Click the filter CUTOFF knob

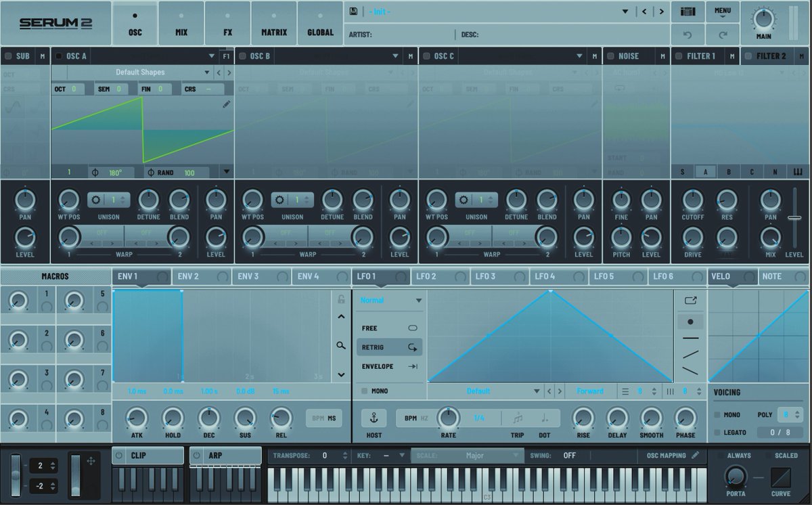coord(692,200)
